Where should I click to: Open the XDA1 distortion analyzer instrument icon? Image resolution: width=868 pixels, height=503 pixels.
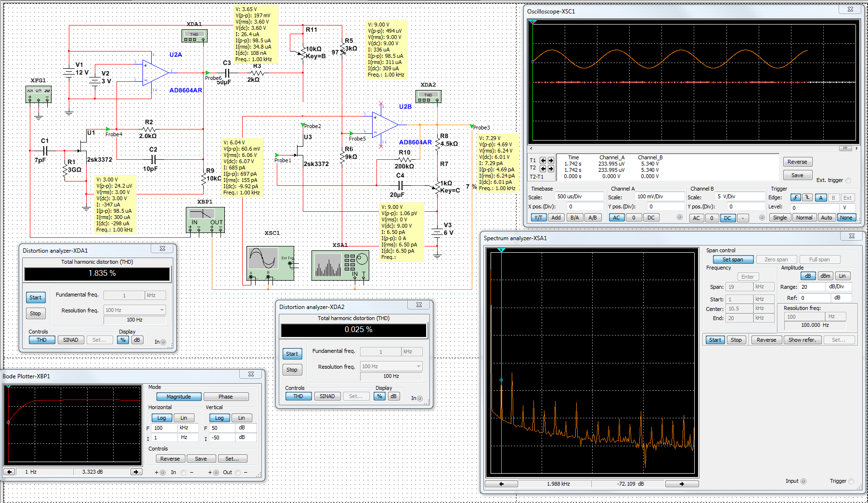pyautogui.click(x=194, y=36)
